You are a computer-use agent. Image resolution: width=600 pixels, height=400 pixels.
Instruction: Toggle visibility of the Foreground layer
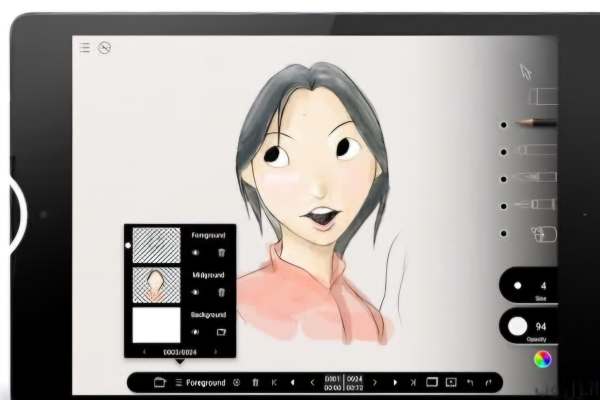coord(195,253)
